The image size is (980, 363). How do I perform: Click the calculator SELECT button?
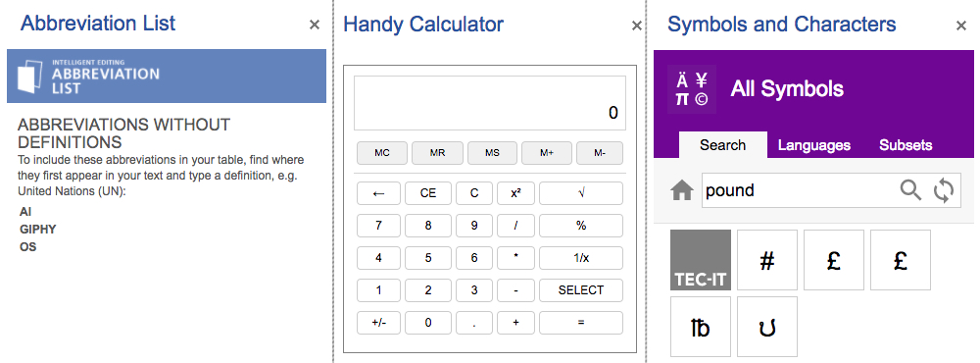point(581,290)
